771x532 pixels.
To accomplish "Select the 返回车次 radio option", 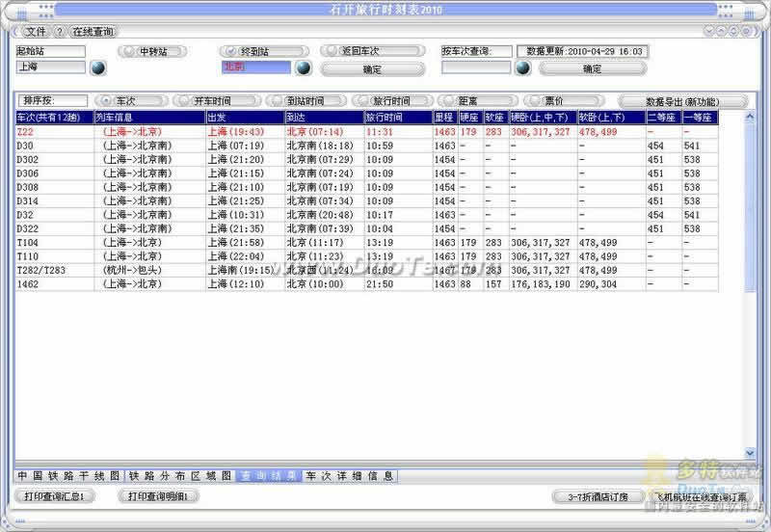I will (373, 51).
